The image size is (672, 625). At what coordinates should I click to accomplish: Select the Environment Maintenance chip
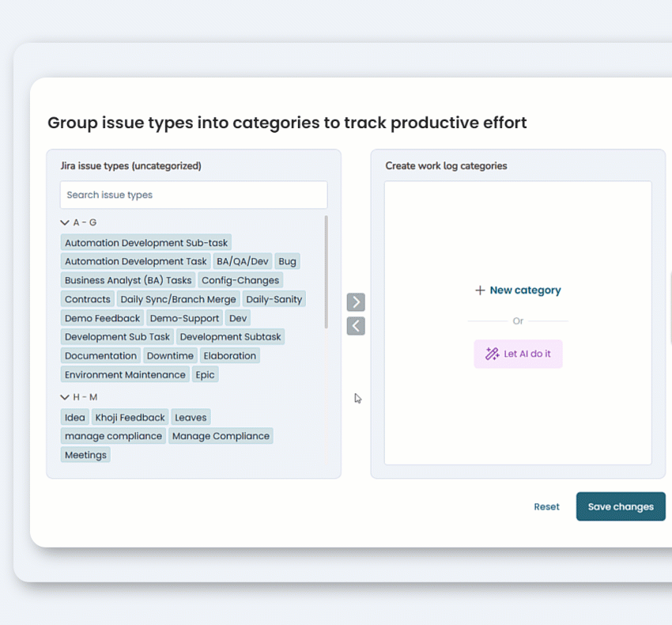(x=125, y=375)
